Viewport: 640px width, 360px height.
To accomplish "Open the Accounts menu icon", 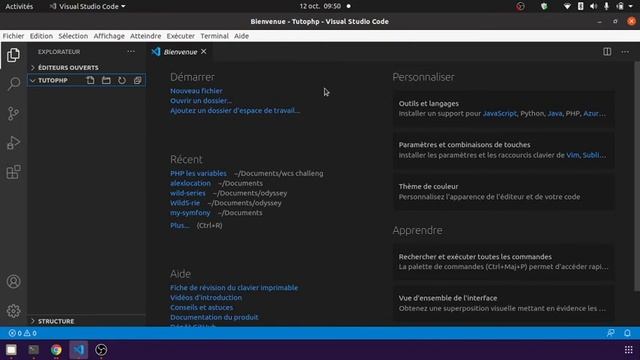I will [x=13, y=282].
